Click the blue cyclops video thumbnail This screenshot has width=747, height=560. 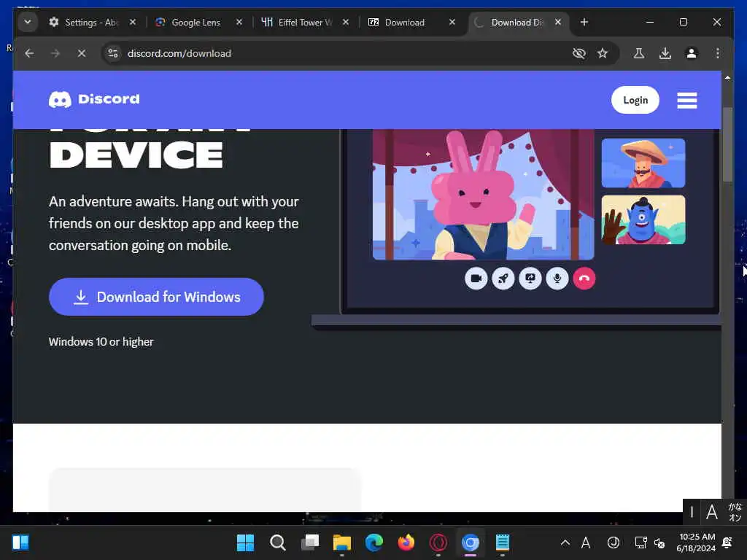(643, 219)
